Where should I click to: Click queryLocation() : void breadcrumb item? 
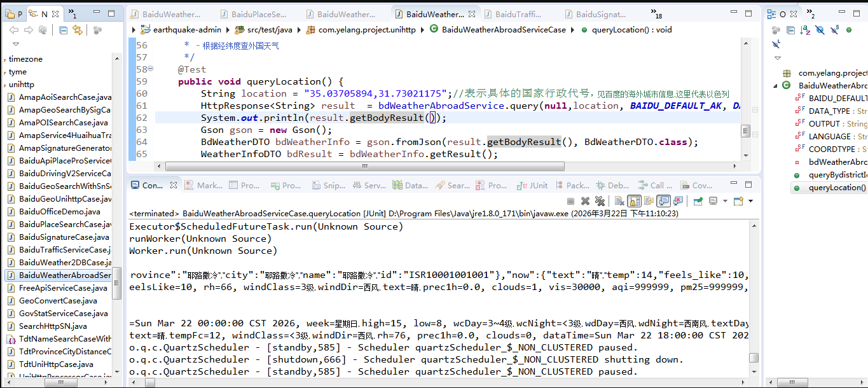click(x=626, y=29)
